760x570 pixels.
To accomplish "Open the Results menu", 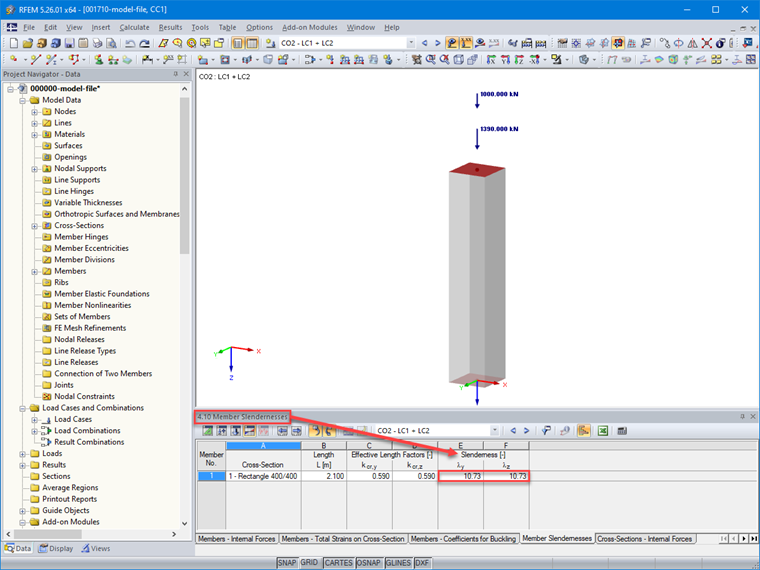I will tap(171, 28).
